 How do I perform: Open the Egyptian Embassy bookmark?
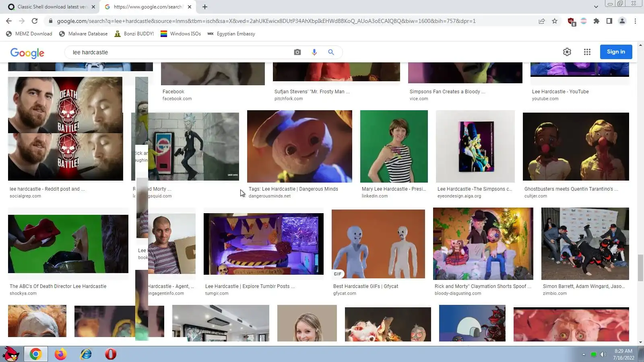[x=231, y=34]
